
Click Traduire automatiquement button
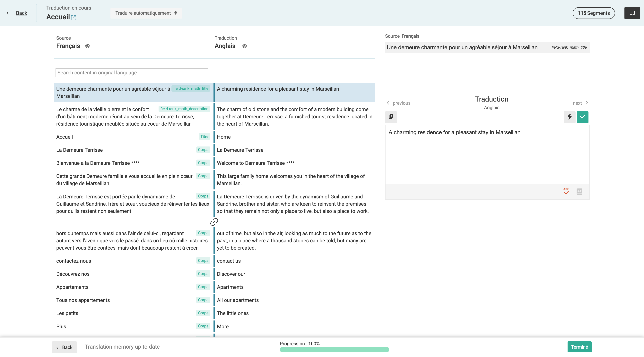tap(146, 13)
